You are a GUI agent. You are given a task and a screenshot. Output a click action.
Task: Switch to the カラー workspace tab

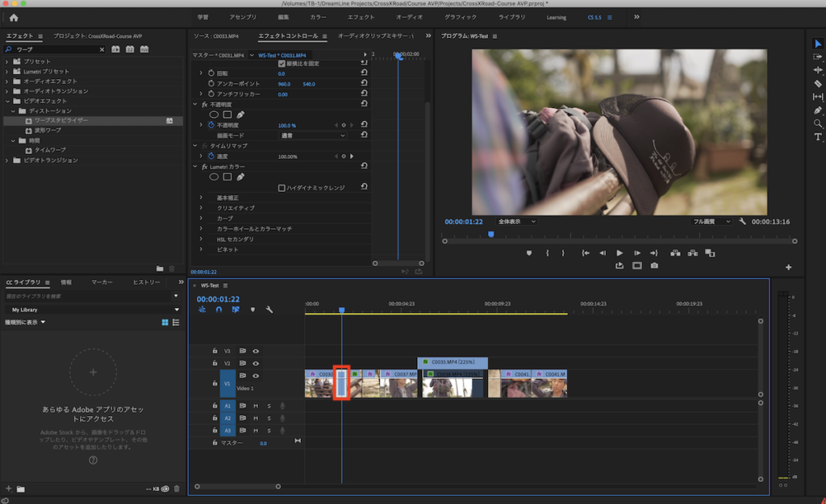tap(318, 17)
